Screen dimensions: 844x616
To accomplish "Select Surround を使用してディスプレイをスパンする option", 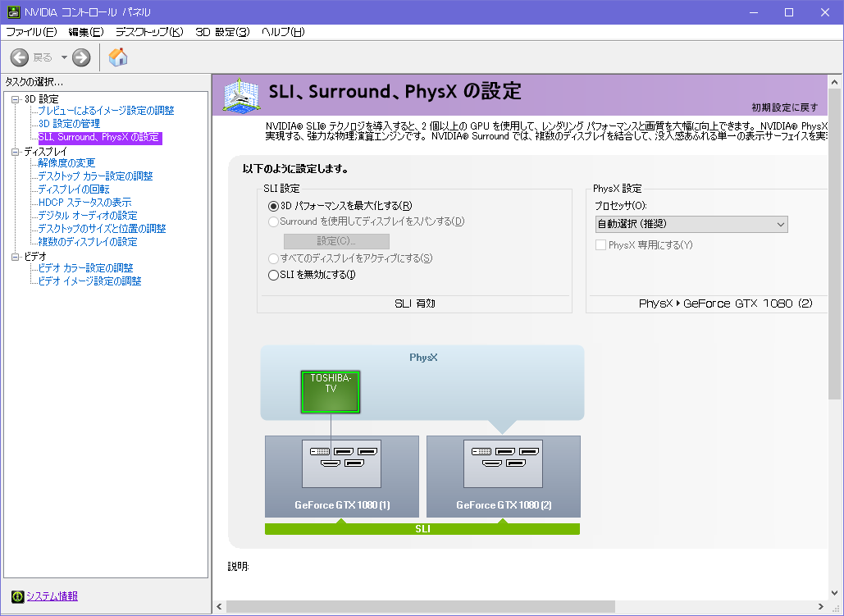I will click(x=273, y=221).
